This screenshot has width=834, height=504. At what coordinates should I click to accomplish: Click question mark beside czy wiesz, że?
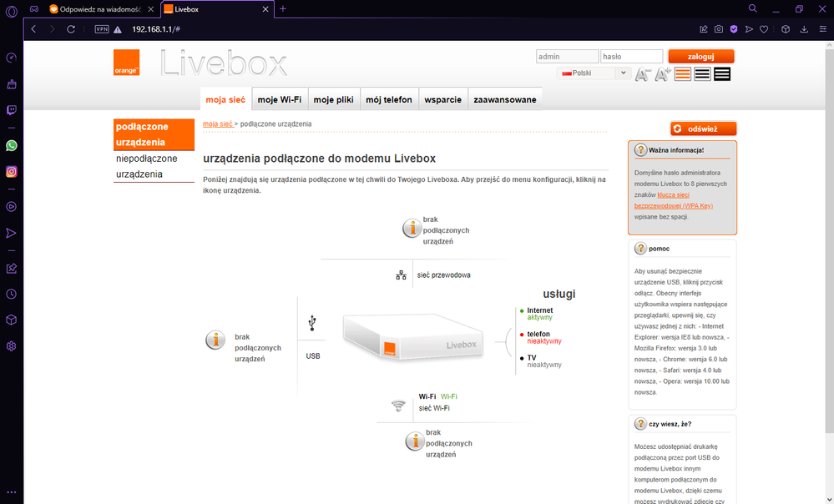(640, 424)
